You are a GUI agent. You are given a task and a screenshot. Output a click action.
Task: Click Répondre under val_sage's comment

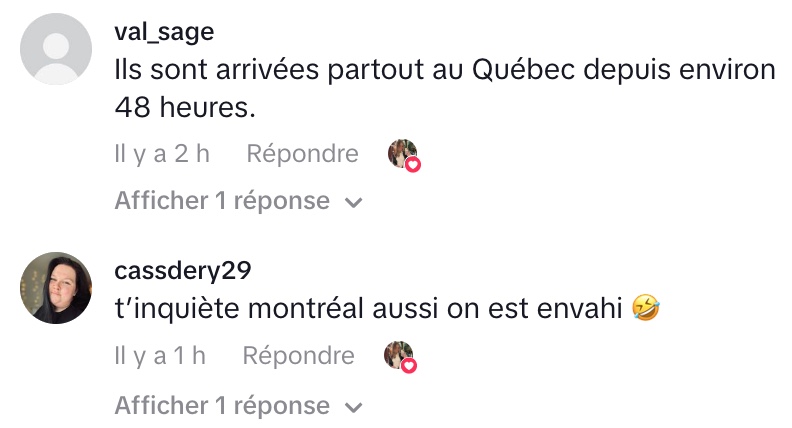[x=302, y=154]
